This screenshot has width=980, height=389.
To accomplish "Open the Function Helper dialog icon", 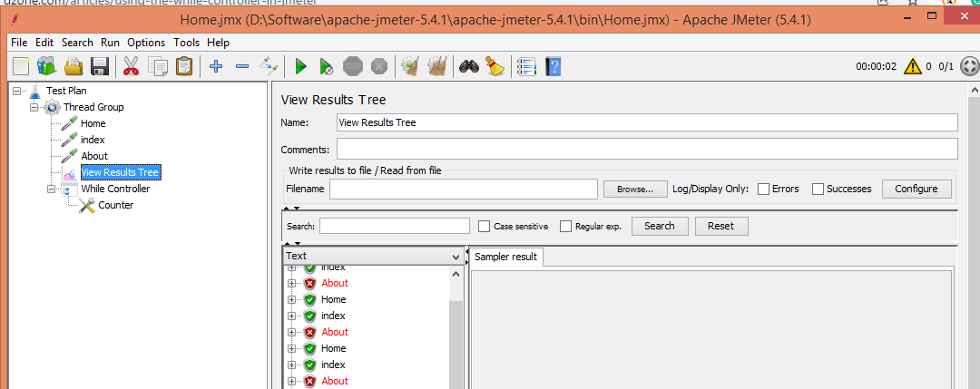I will [527, 66].
